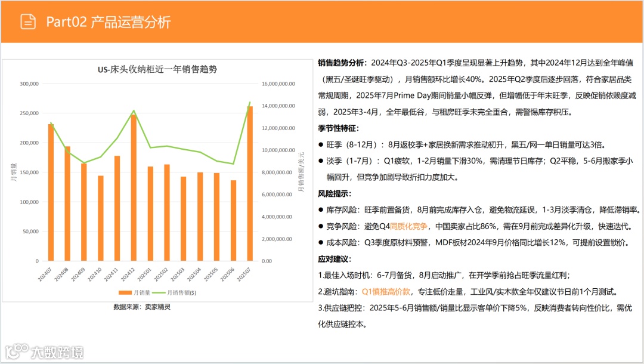
Task: Click the orange bar for 202504
Action: (200, 217)
